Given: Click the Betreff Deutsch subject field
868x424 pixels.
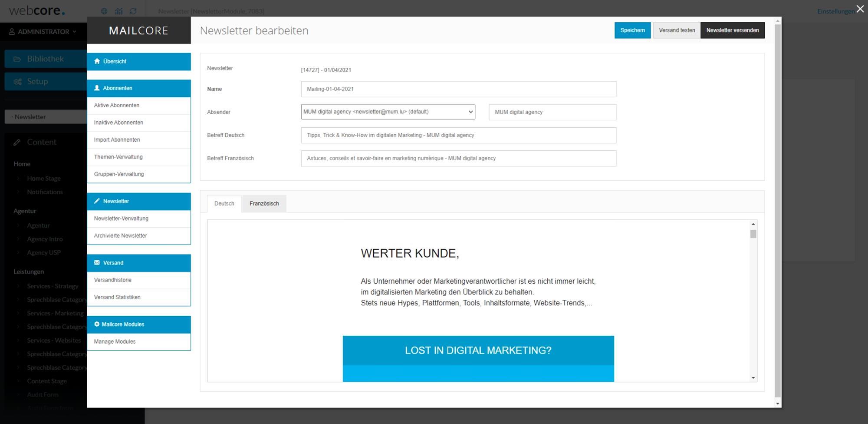Looking at the screenshot, I should coord(459,135).
